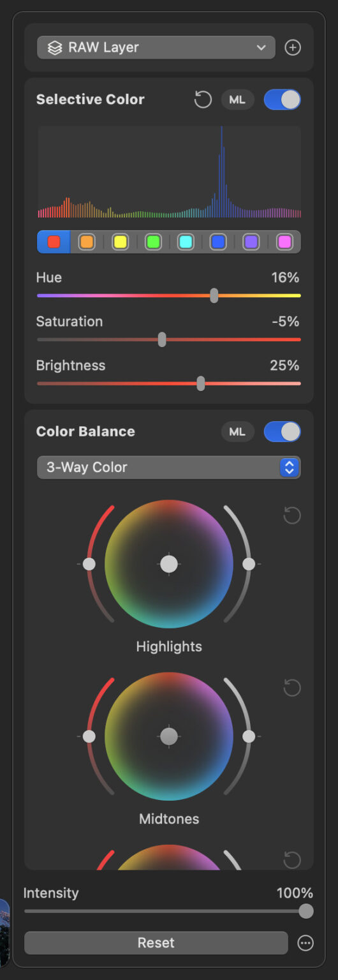This screenshot has width=338, height=980.
Task: Click the ML button in Selective Color
Action: [x=238, y=100]
